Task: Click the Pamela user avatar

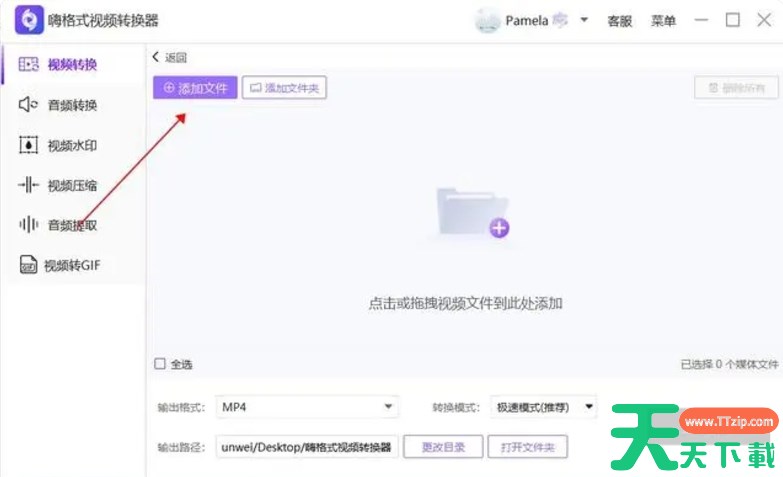Action: pyautogui.click(x=487, y=20)
